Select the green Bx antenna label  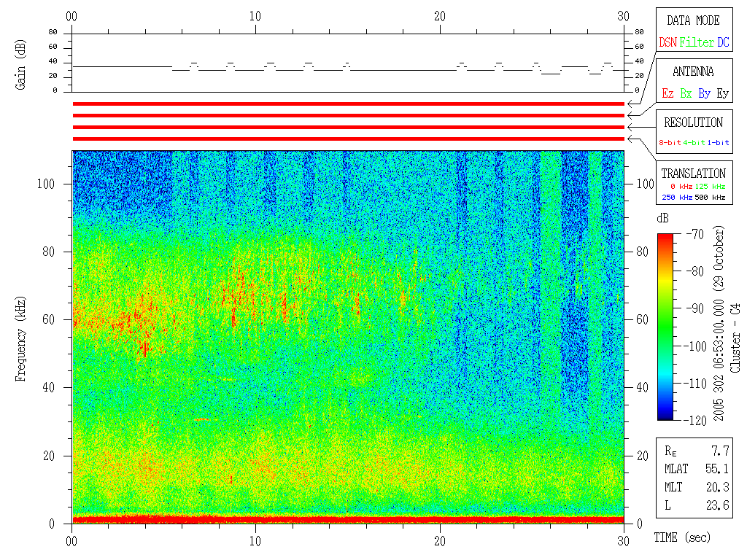[x=686, y=93]
